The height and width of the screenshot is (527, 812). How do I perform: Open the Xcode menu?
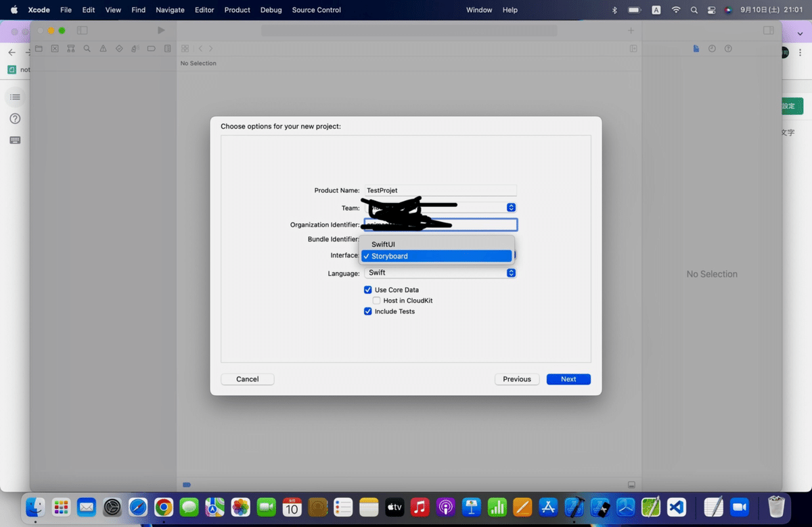[39, 10]
